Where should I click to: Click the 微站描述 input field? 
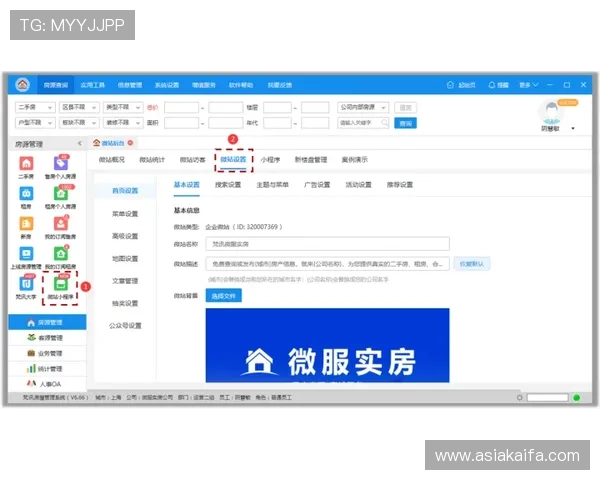tap(328, 264)
